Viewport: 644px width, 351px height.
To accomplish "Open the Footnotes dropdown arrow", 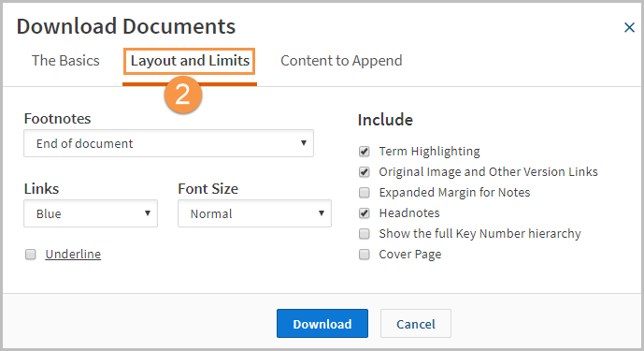I will point(304,143).
